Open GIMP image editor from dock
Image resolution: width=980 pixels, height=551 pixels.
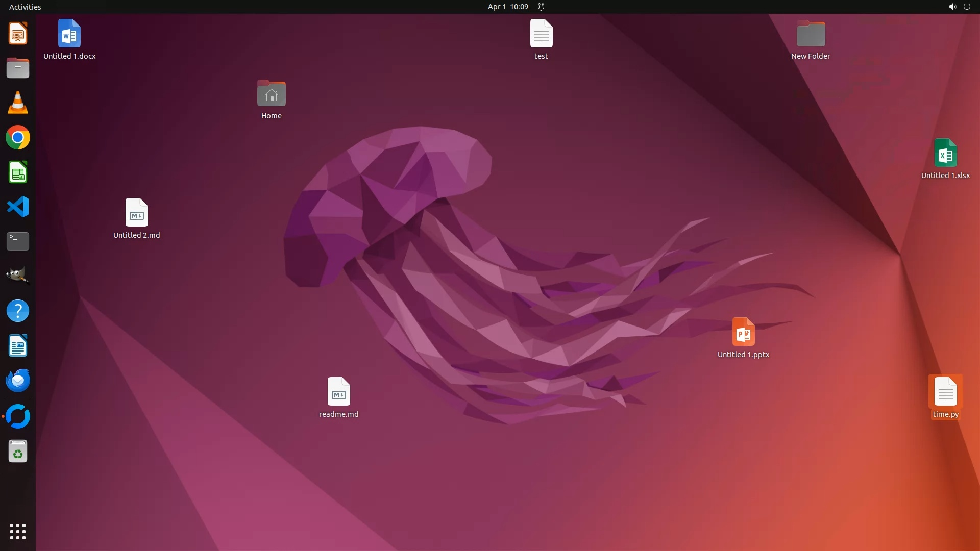pyautogui.click(x=18, y=276)
